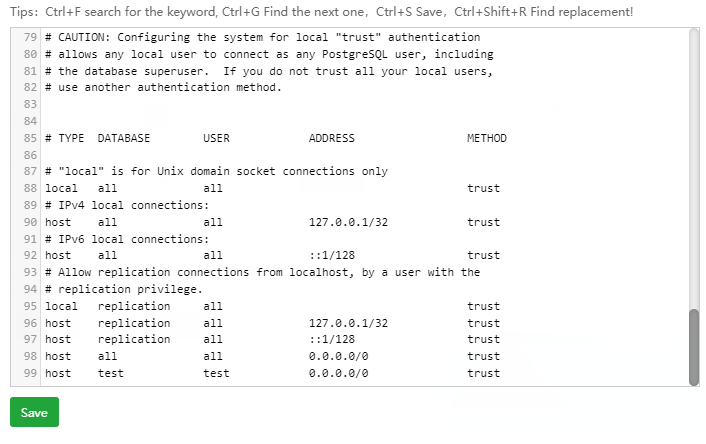
Task: Click the word TYPE on line 85
Action: click(x=72, y=138)
